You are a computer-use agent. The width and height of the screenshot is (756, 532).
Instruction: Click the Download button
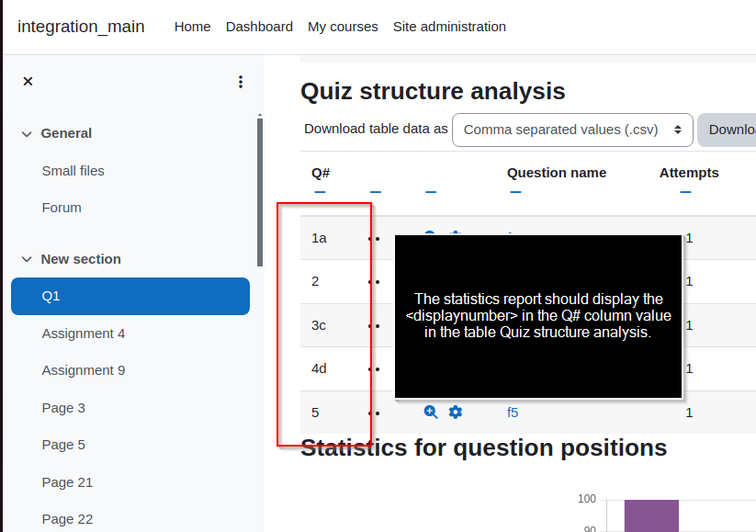(728, 130)
